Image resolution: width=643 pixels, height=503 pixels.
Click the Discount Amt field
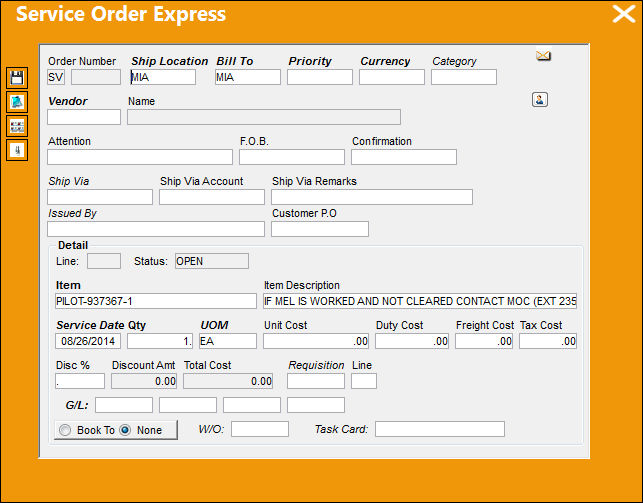144,381
